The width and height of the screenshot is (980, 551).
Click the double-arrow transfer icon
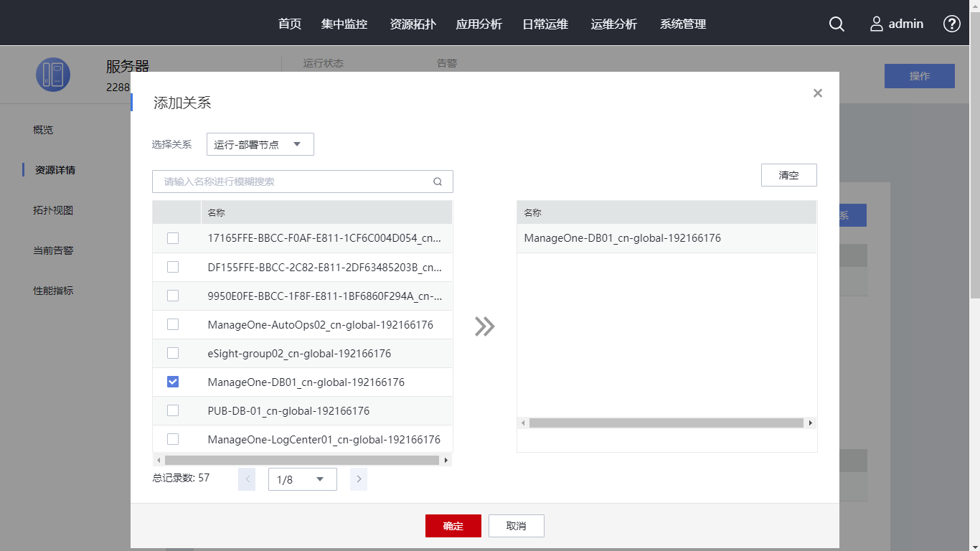(485, 326)
